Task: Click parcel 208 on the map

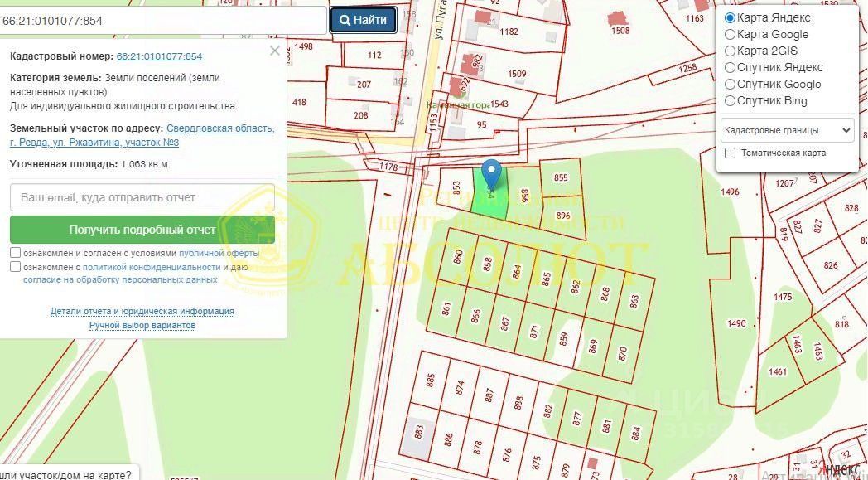Action: [x=361, y=115]
